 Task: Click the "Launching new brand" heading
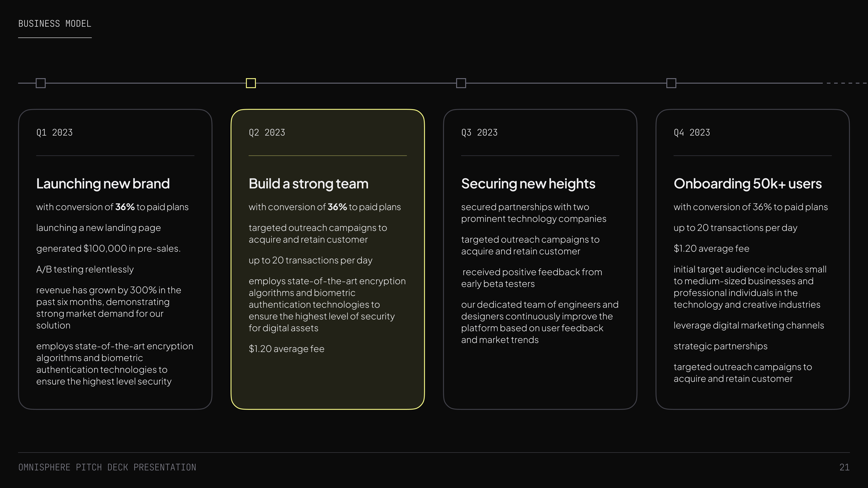click(x=103, y=183)
